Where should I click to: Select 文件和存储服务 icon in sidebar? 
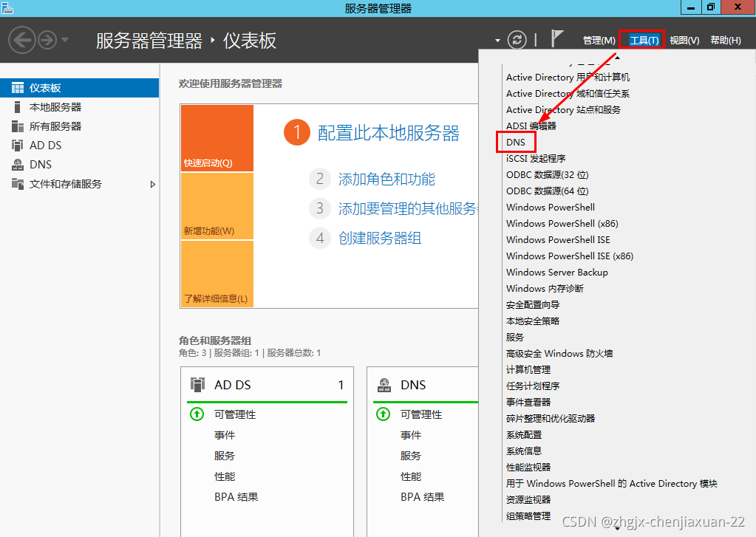17,184
